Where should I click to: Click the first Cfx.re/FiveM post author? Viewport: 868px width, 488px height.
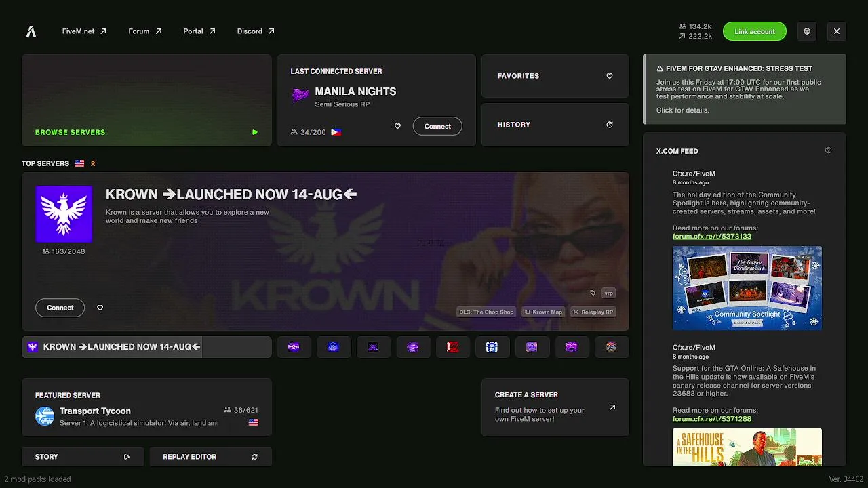(x=694, y=174)
